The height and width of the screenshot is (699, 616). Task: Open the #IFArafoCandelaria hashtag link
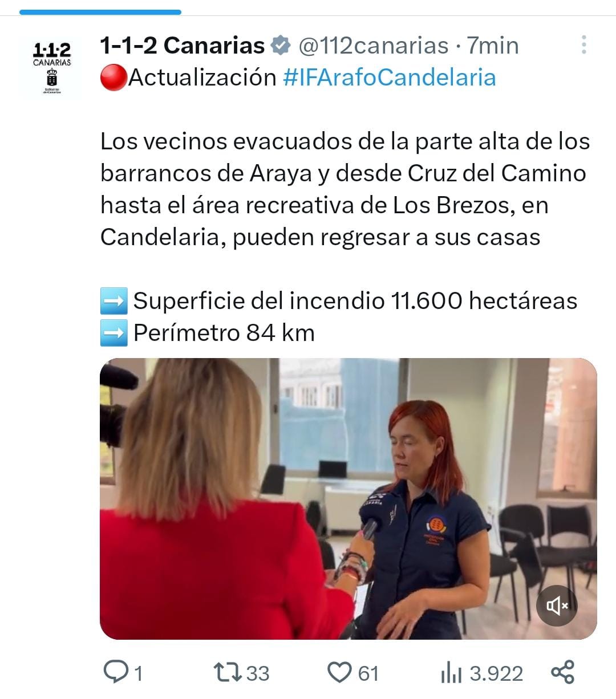[x=389, y=78]
